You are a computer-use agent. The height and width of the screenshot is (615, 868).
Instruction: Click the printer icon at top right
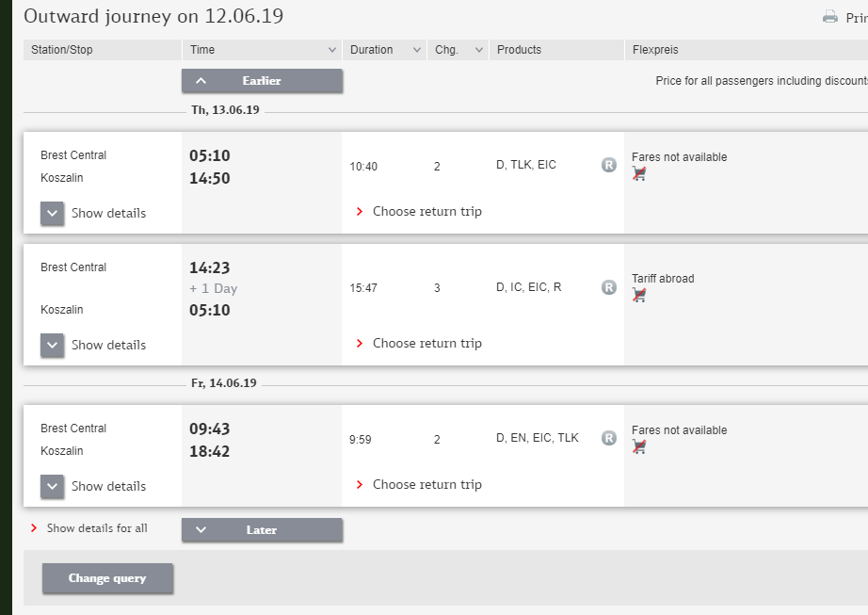pyautogui.click(x=829, y=17)
